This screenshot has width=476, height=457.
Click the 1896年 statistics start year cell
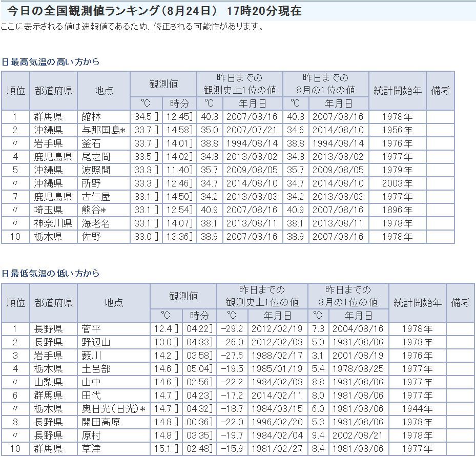(397, 210)
